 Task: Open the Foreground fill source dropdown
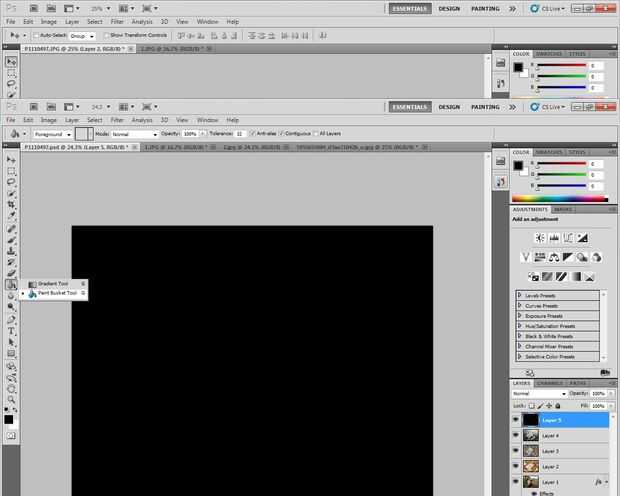53,134
